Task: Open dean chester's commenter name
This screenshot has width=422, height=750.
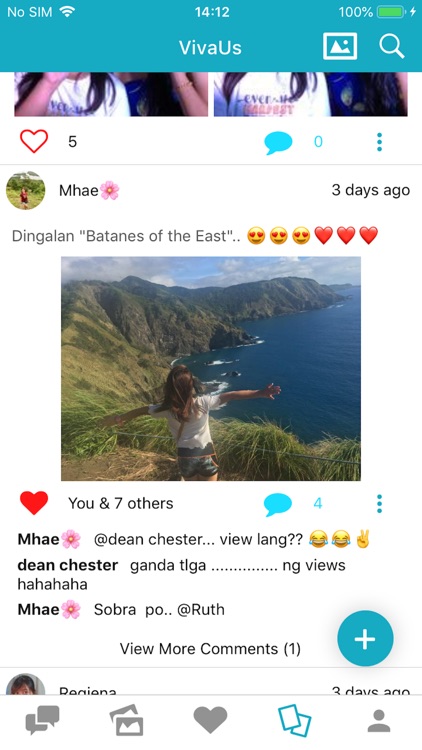Action: [x=67, y=565]
